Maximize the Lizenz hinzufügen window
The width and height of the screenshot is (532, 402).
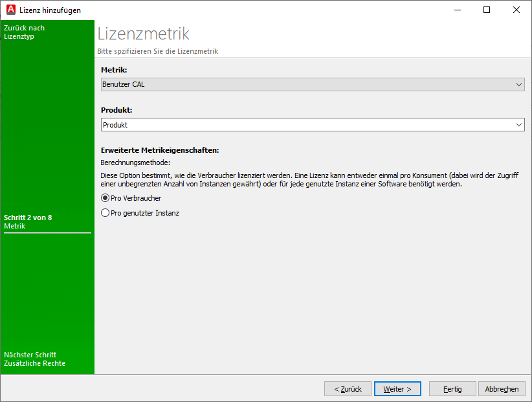pos(487,10)
